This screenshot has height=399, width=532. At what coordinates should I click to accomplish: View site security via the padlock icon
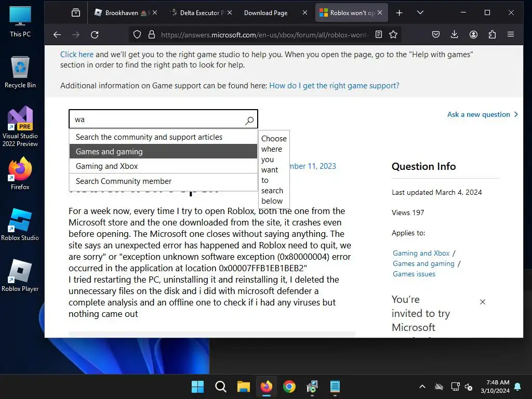click(152, 35)
